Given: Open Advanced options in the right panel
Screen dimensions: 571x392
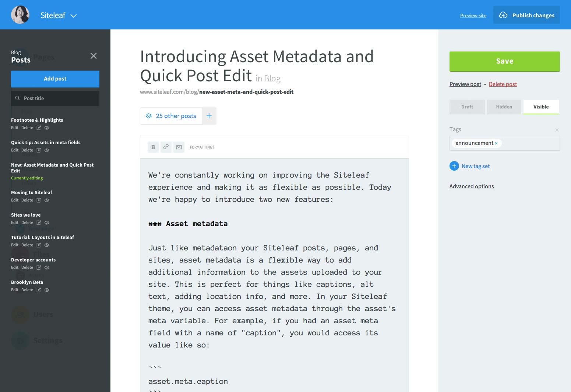Looking at the screenshot, I should pos(472,186).
